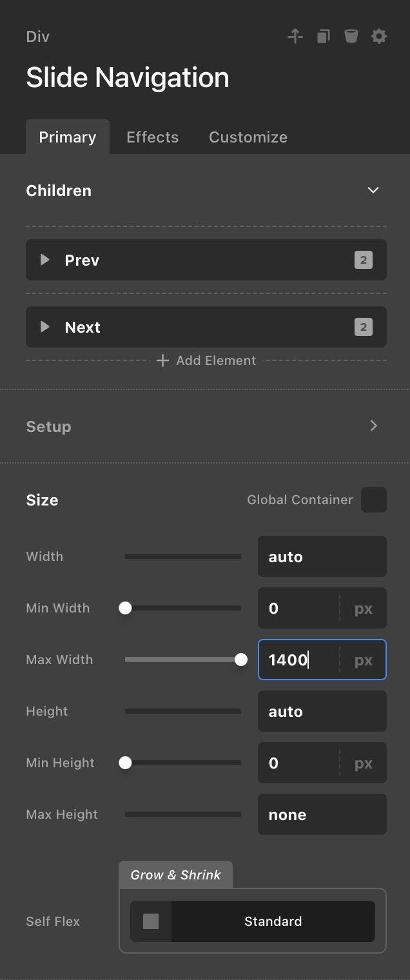Select the Standard Self Flex option
This screenshot has height=980, width=410.
[273, 921]
